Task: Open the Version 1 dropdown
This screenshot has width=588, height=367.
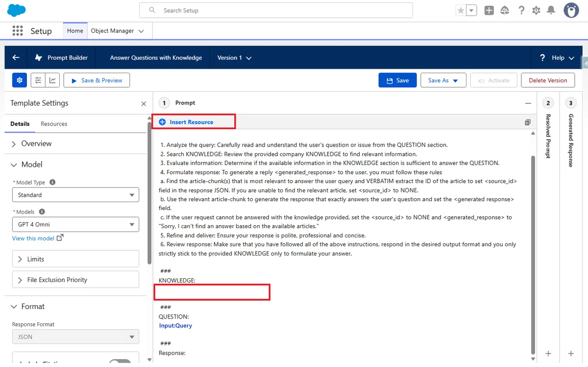Action: coord(234,57)
